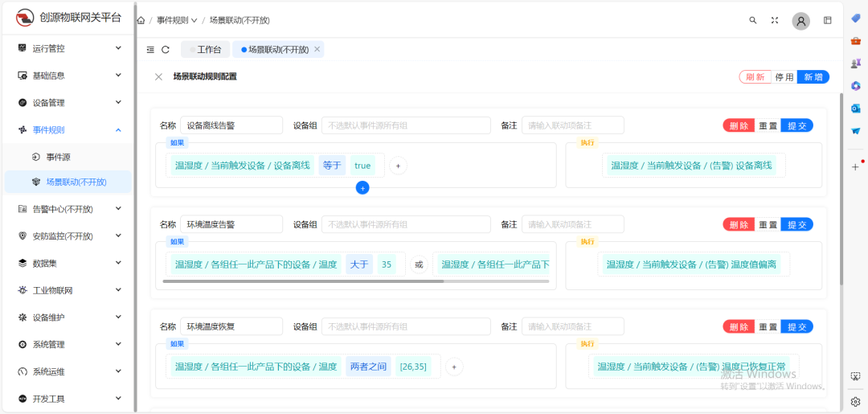Delete the 环境温度告警 rule

739,225
